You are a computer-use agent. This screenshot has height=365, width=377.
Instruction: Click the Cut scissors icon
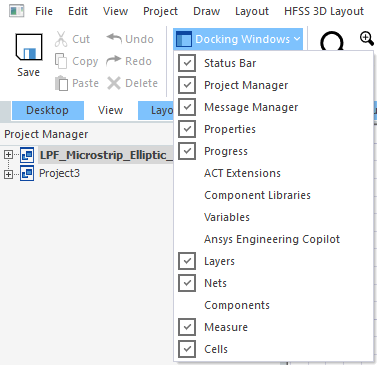click(61, 39)
